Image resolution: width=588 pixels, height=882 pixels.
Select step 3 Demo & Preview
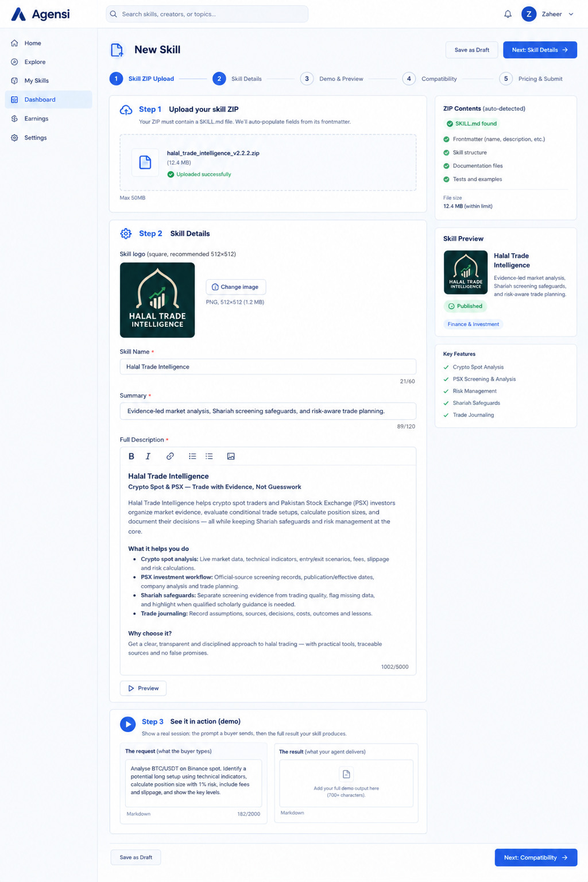tap(332, 79)
